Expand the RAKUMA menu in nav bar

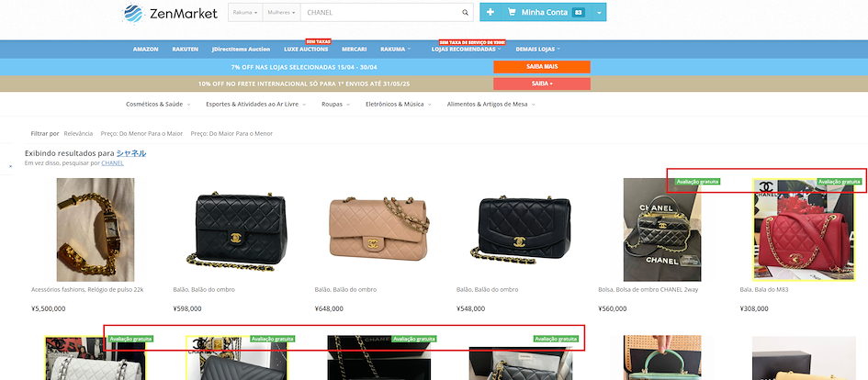395,50
